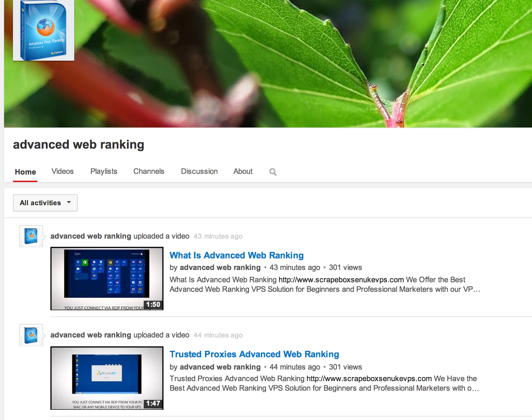Image resolution: width=532 pixels, height=420 pixels.
Task: Click channel name in the 43 minutes ago activity header
Action: tap(91, 236)
